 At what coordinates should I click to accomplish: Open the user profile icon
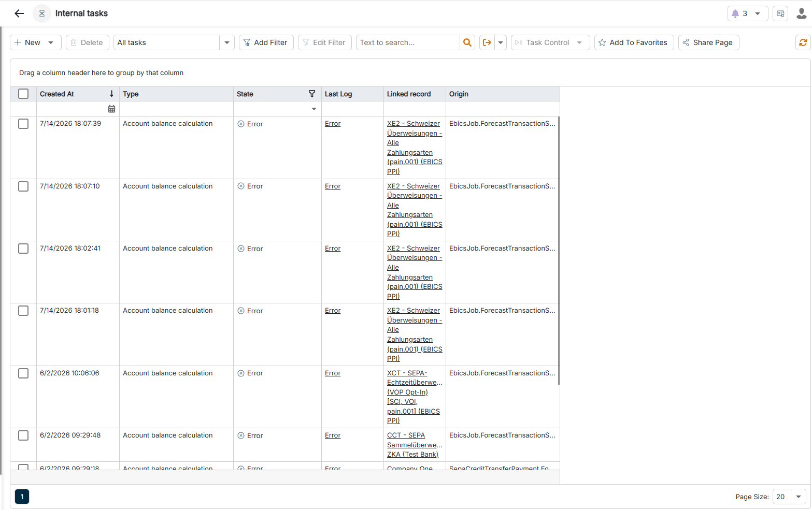pos(801,13)
